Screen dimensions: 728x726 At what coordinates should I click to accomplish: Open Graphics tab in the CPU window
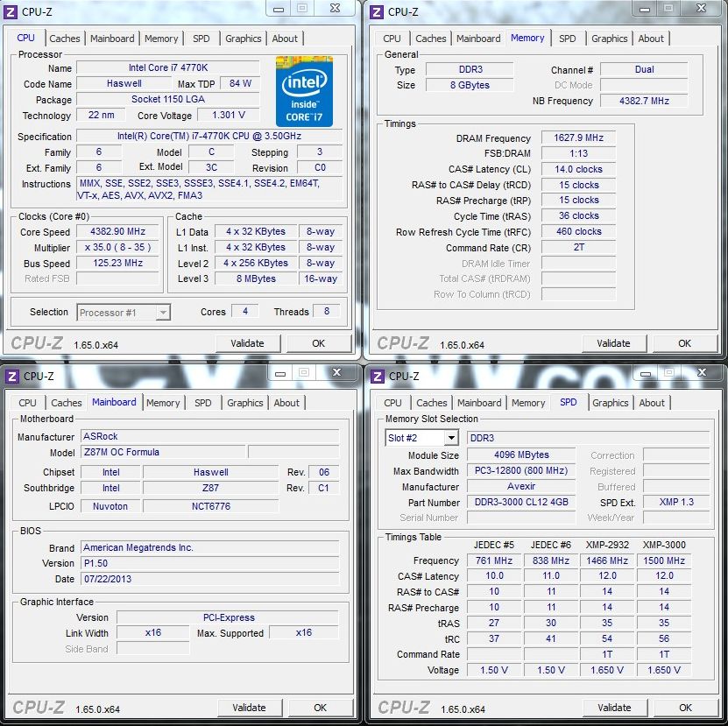tap(244, 39)
